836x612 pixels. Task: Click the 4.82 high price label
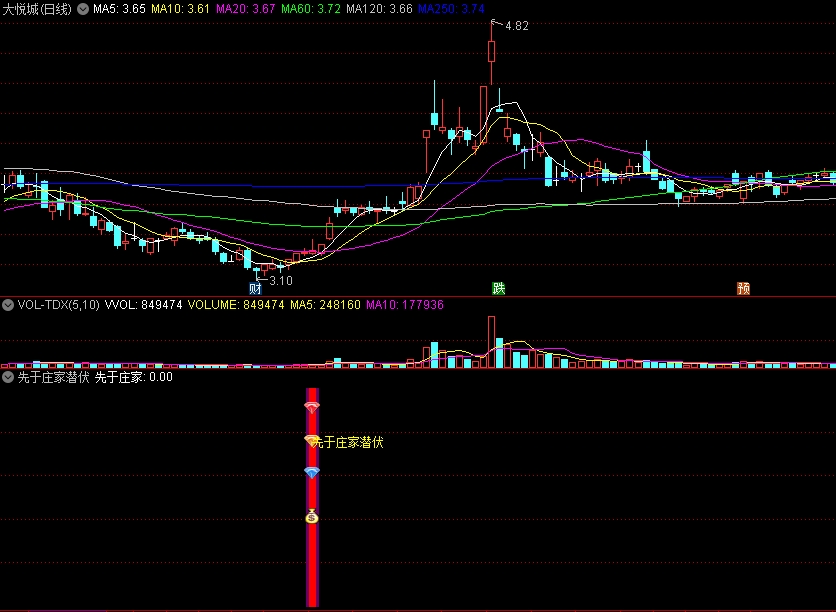point(517,26)
